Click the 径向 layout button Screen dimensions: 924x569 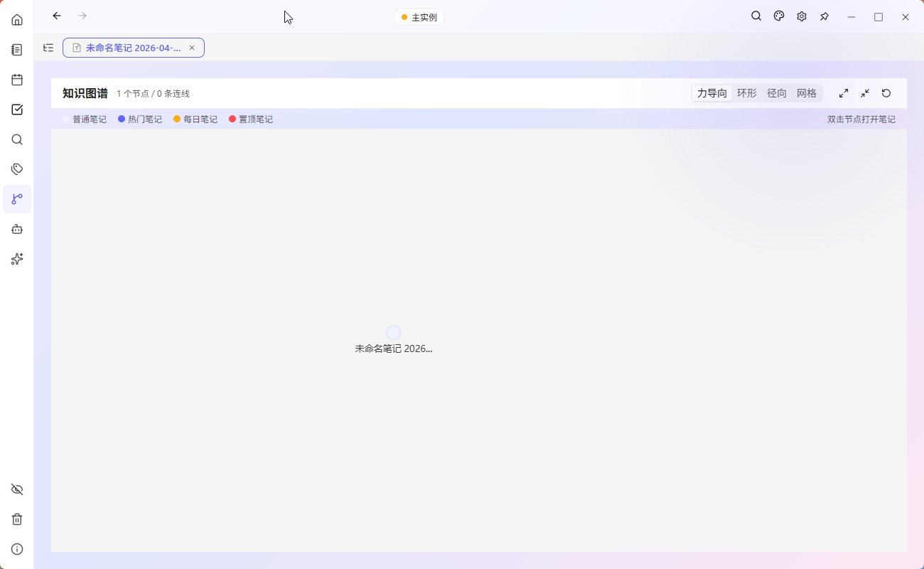click(x=776, y=92)
